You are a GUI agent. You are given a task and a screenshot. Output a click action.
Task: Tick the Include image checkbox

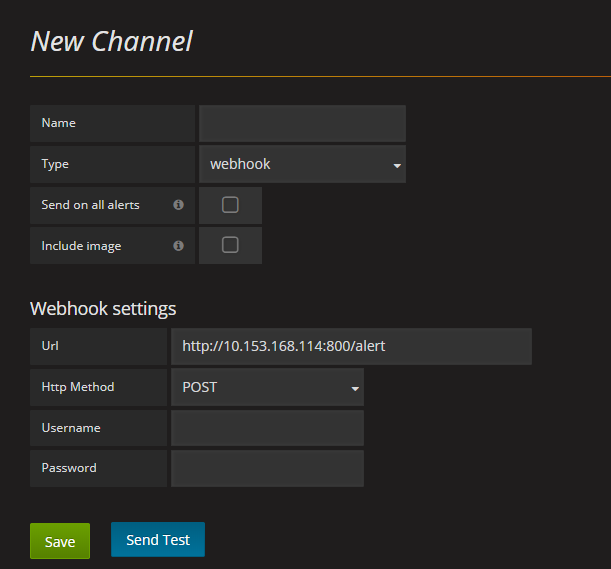230,245
